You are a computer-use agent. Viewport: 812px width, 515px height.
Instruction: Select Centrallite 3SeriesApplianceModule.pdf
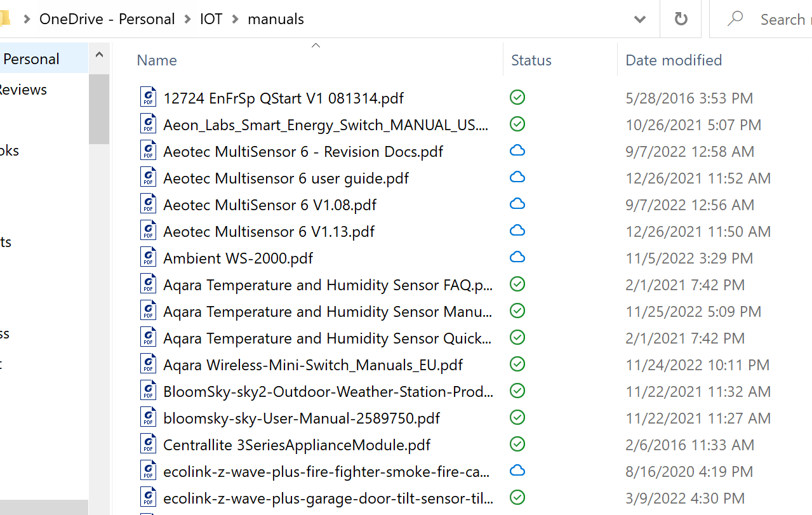(x=296, y=445)
